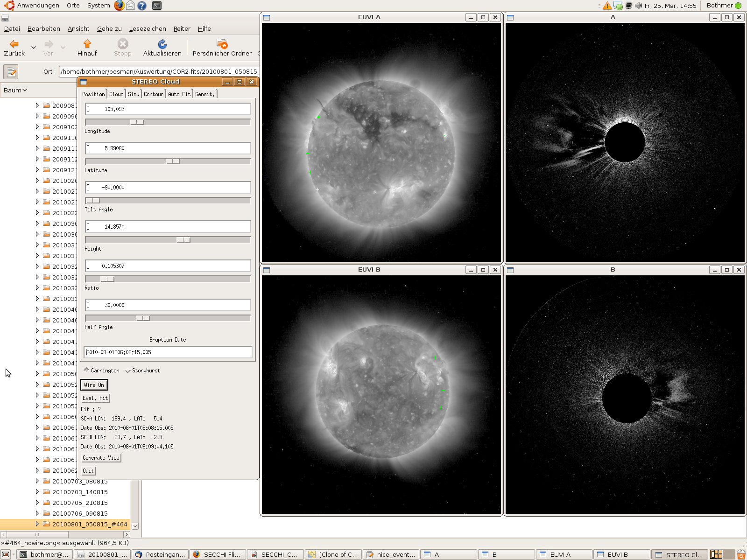Go up with the Hinauf icon
The image size is (747, 560).
87,44
